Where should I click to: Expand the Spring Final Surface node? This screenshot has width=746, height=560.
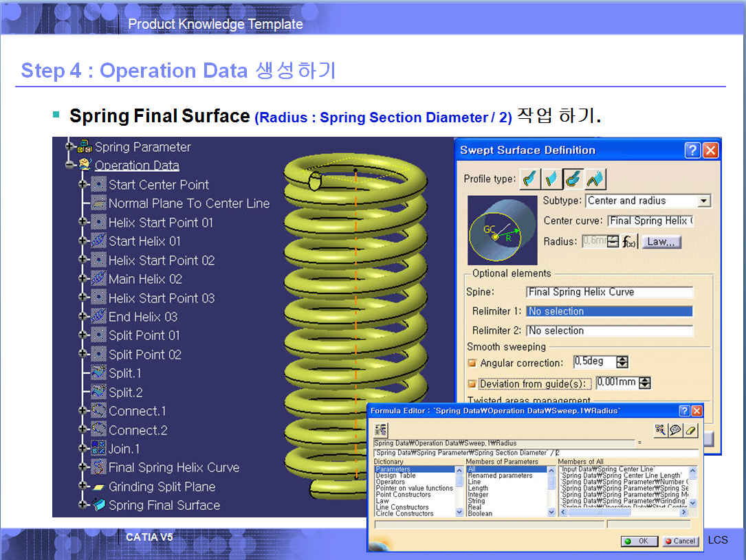(x=83, y=505)
